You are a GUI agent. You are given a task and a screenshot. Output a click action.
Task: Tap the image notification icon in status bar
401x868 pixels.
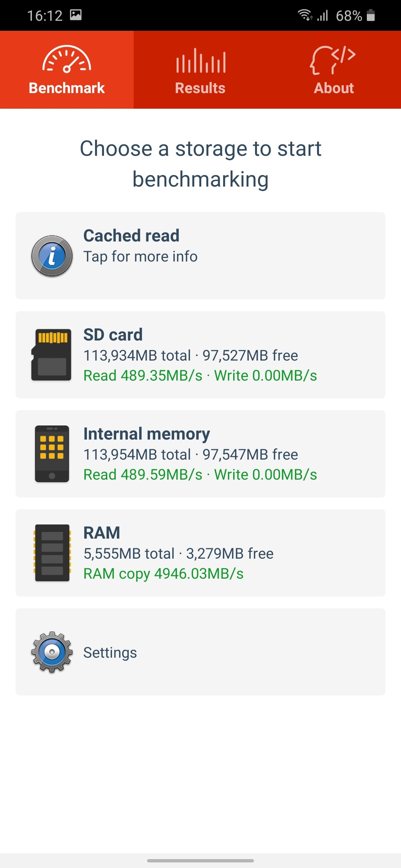pyautogui.click(x=76, y=15)
